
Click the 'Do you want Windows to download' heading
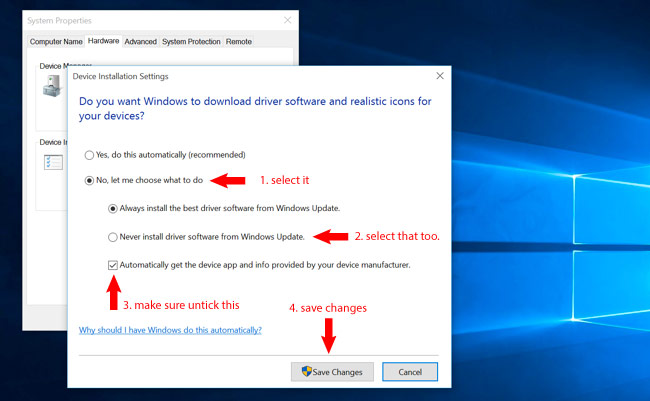(255, 108)
